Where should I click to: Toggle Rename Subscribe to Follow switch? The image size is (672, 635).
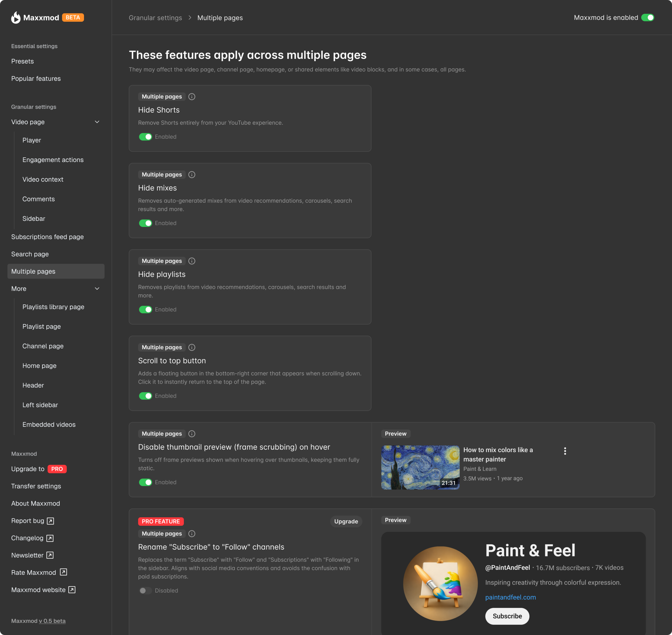pyautogui.click(x=145, y=591)
